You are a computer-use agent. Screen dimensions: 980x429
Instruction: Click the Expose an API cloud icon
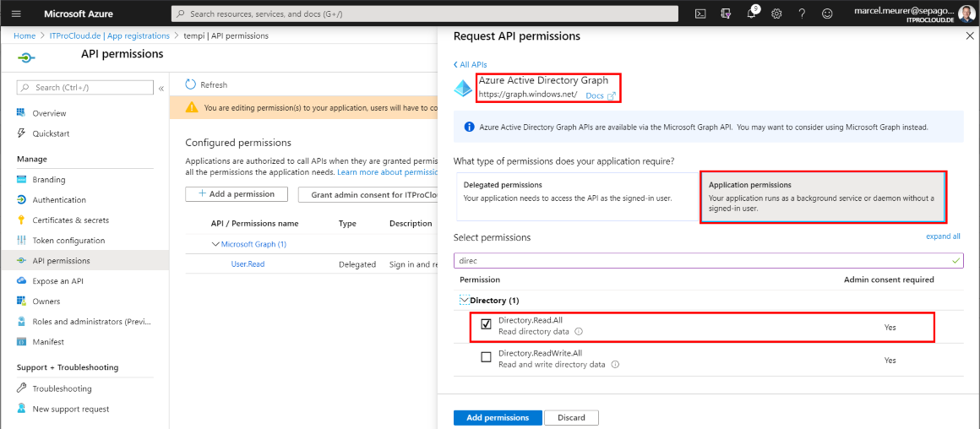21,281
